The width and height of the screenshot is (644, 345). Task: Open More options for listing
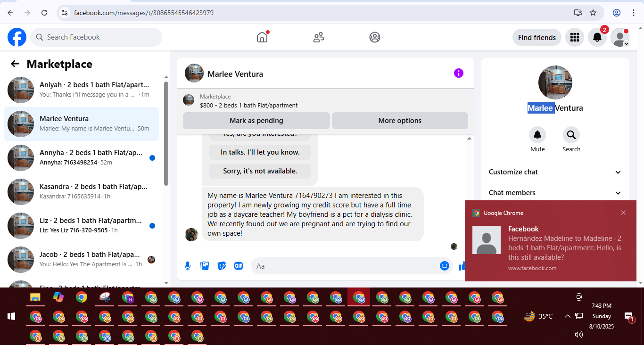(400, 121)
